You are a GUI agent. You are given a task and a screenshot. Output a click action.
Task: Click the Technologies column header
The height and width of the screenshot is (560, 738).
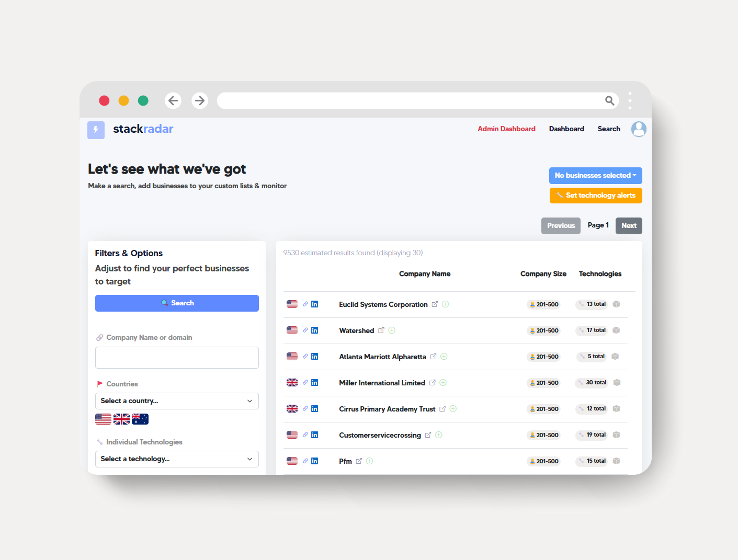600,274
